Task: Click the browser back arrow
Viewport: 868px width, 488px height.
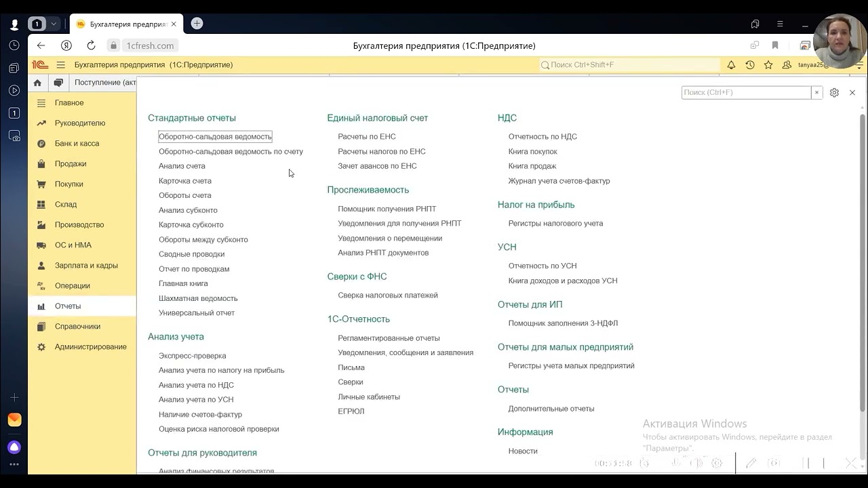Action: [41, 45]
